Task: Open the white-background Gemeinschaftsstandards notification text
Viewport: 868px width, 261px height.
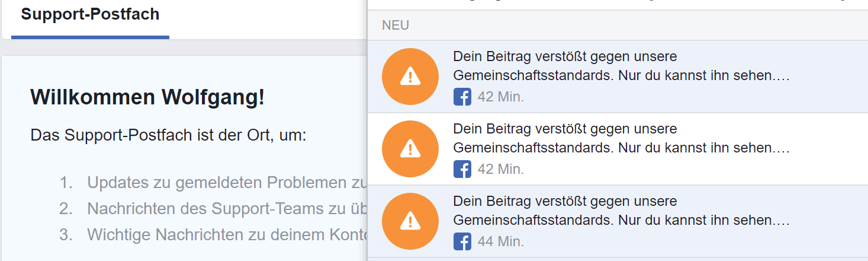Action: click(x=622, y=138)
